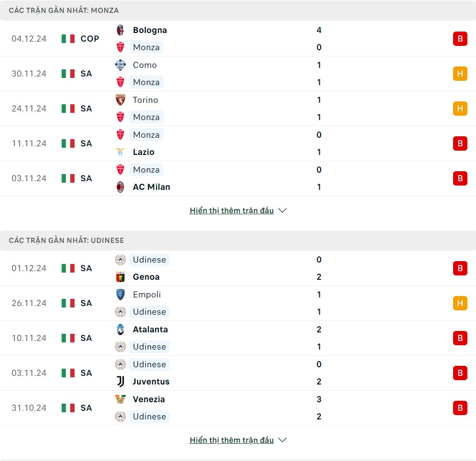Click the Empoli team crest
476x461 pixels.
pos(120,295)
